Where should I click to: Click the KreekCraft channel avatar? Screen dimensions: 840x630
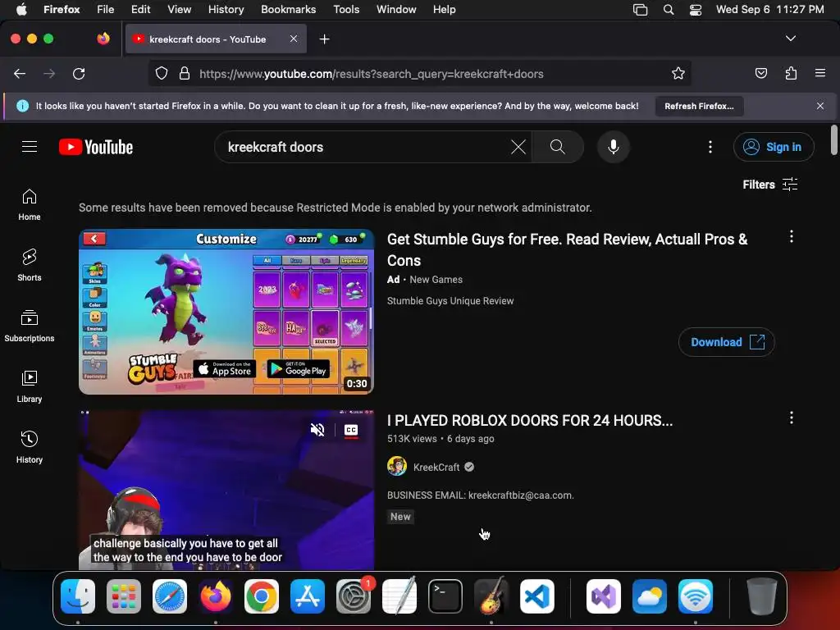[x=397, y=466]
